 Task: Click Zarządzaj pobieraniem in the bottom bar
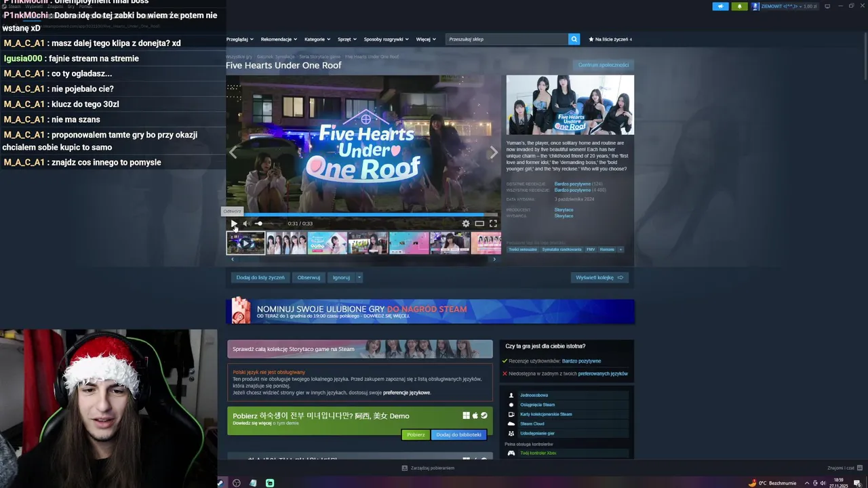(x=428, y=468)
